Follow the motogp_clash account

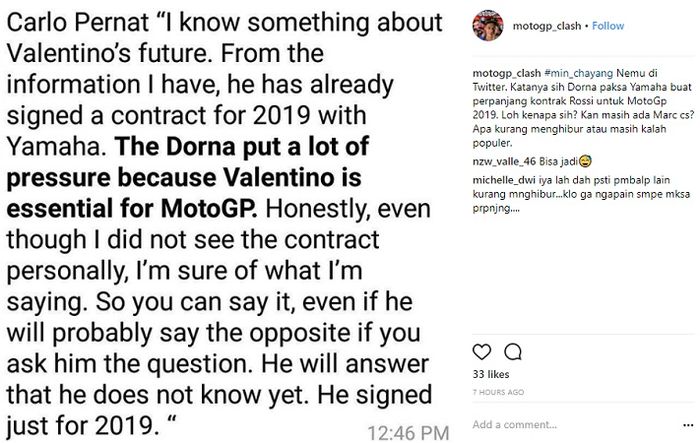pyautogui.click(x=608, y=26)
